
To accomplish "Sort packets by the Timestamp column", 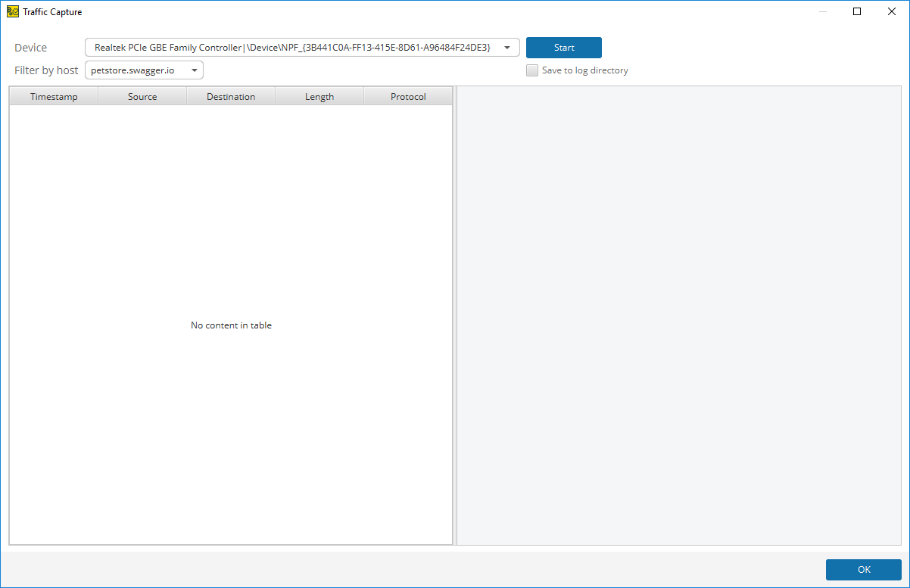I will pos(53,96).
